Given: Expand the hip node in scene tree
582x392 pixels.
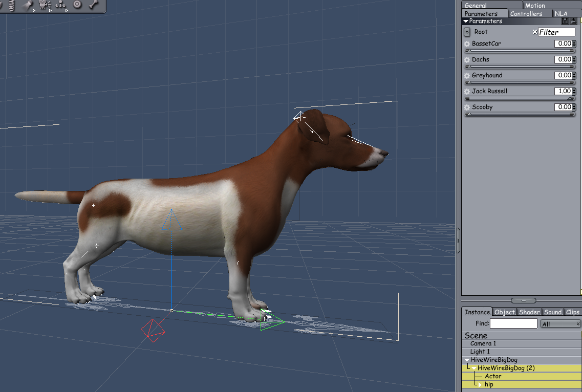Looking at the screenshot, I should click(x=480, y=384).
